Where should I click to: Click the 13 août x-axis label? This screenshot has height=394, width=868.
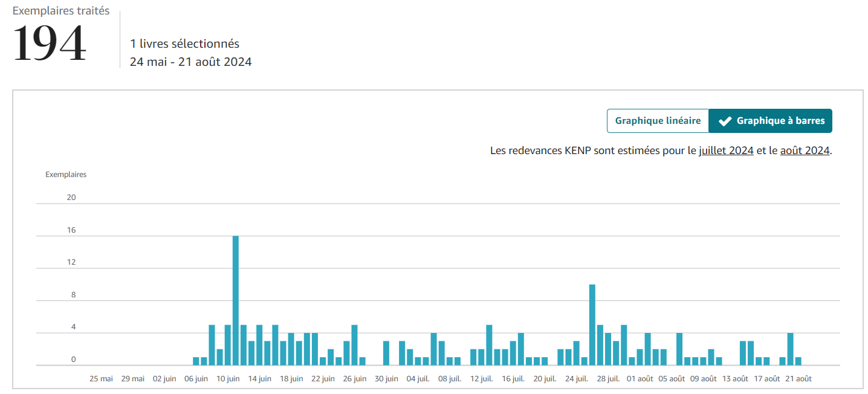(x=735, y=379)
